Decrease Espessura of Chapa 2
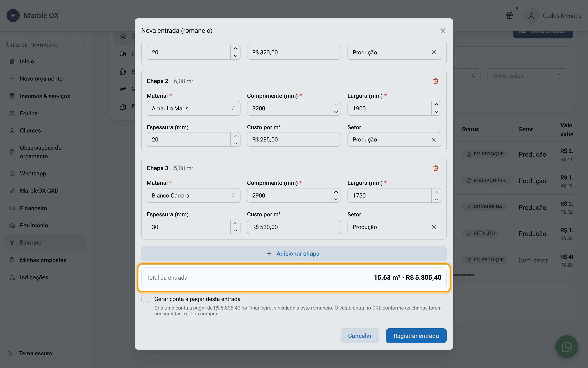 (x=235, y=143)
